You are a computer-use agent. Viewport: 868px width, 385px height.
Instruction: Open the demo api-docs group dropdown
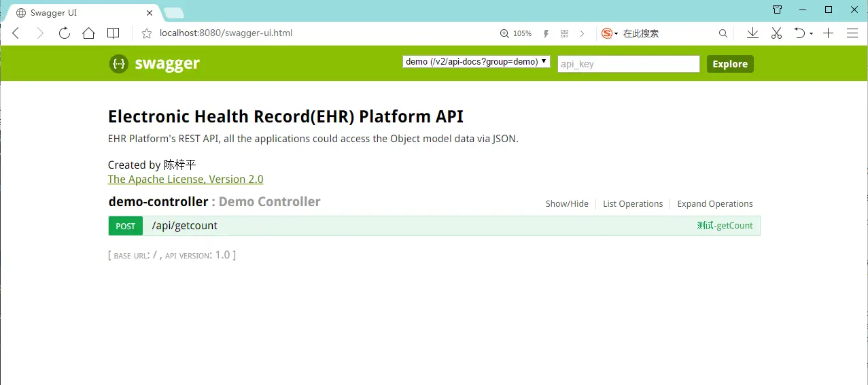click(x=476, y=62)
